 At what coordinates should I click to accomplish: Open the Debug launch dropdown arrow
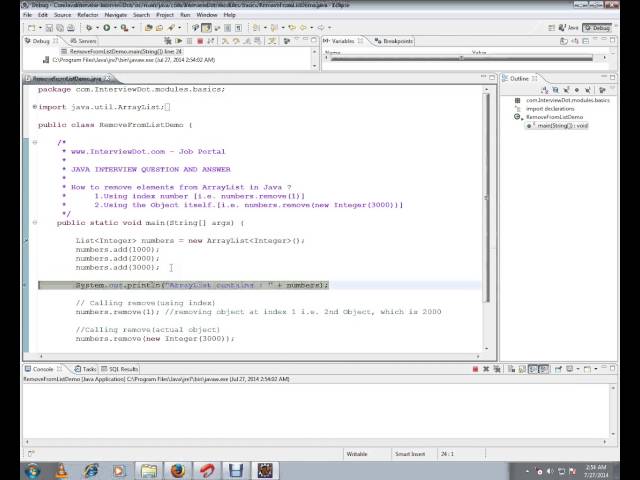click(97, 28)
